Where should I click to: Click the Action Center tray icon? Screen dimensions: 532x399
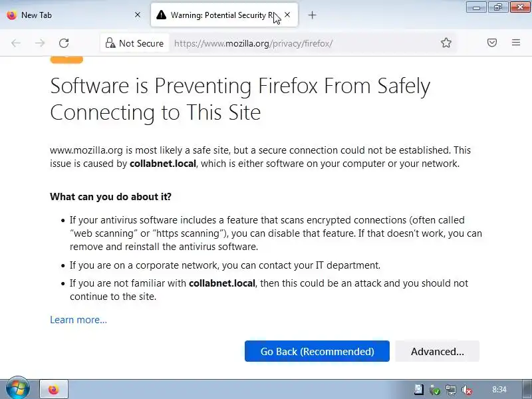coord(419,390)
